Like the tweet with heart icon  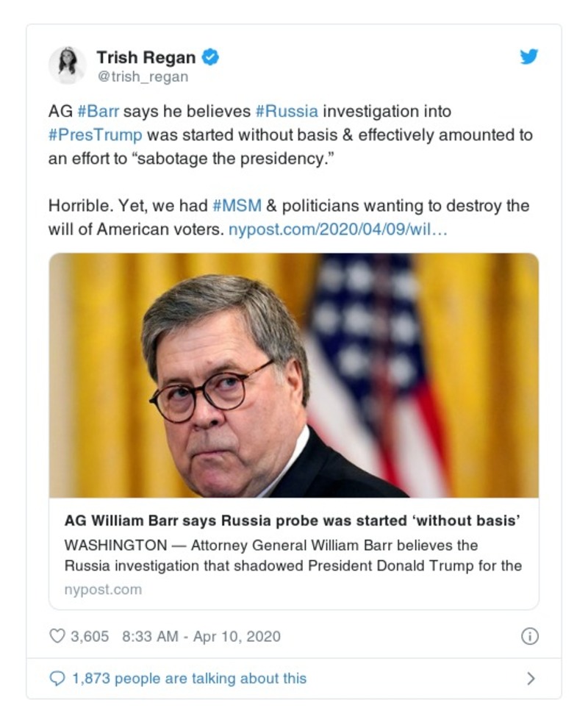[x=57, y=636]
